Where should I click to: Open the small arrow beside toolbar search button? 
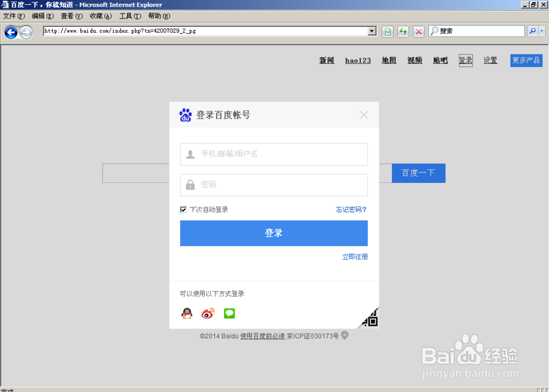[x=542, y=31]
